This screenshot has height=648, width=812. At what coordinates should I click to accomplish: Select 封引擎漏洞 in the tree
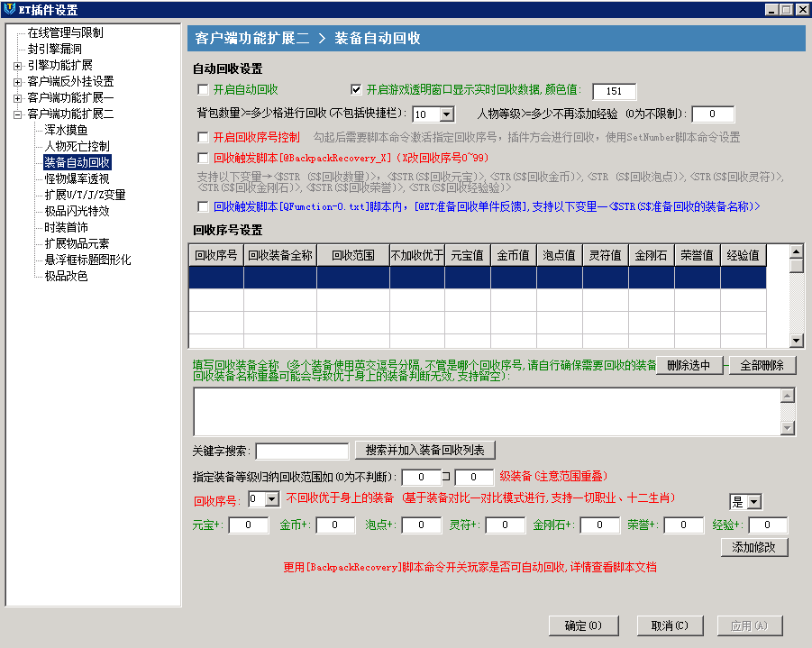tap(54, 49)
